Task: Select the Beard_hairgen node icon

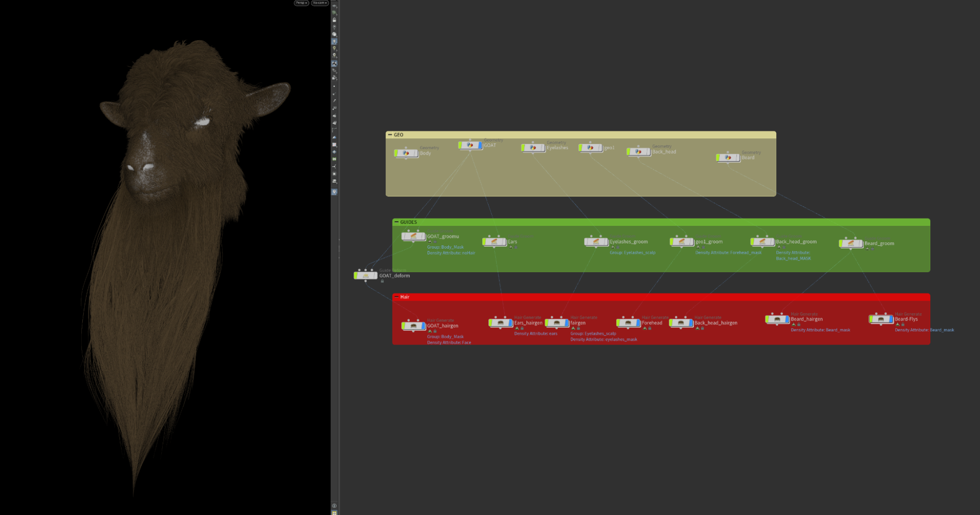Action: [778, 319]
